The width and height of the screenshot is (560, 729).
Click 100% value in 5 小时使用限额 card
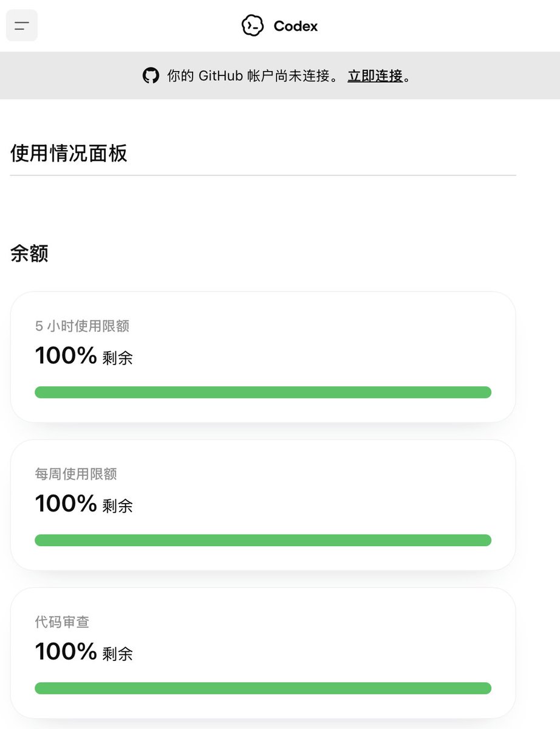pyautogui.click(x=66, y=356)
